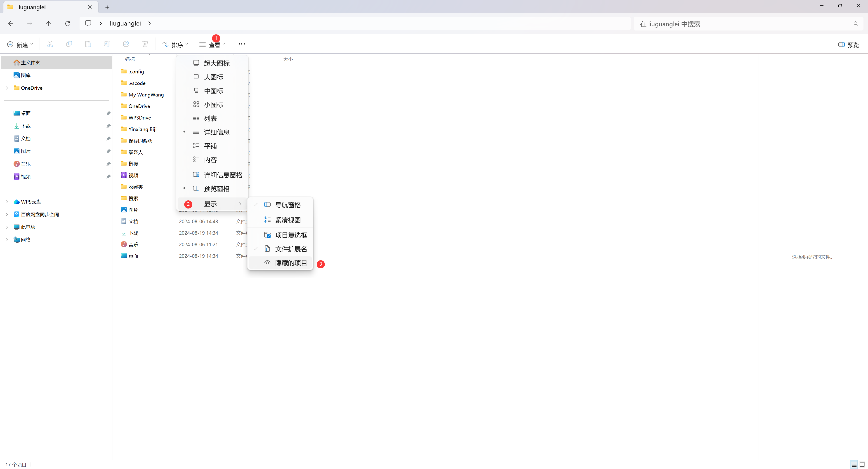Click the Delete trash icon in toolbar

click(x=145, y=44)
